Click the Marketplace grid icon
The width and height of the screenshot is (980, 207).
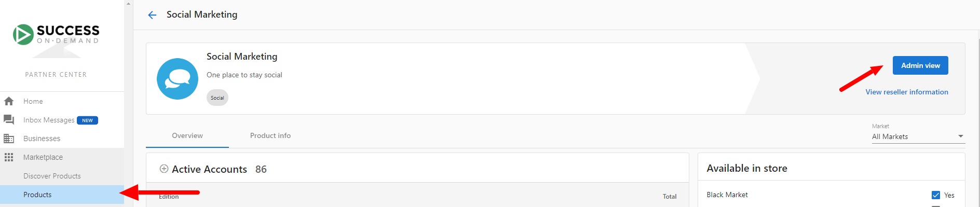point(9,157)
